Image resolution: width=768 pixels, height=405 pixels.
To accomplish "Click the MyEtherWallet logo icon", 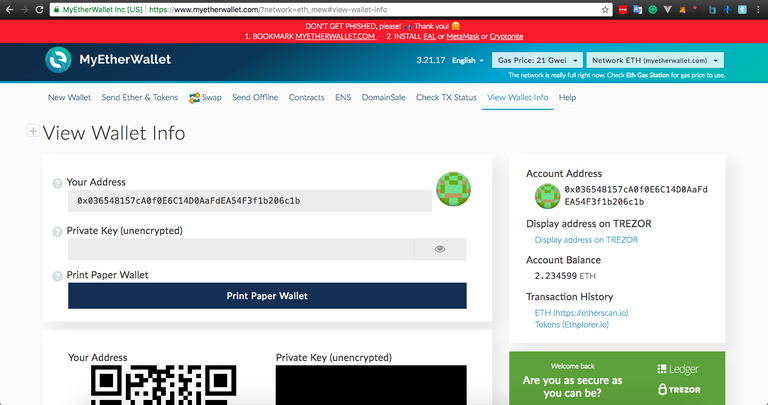I will coord(58,60).
